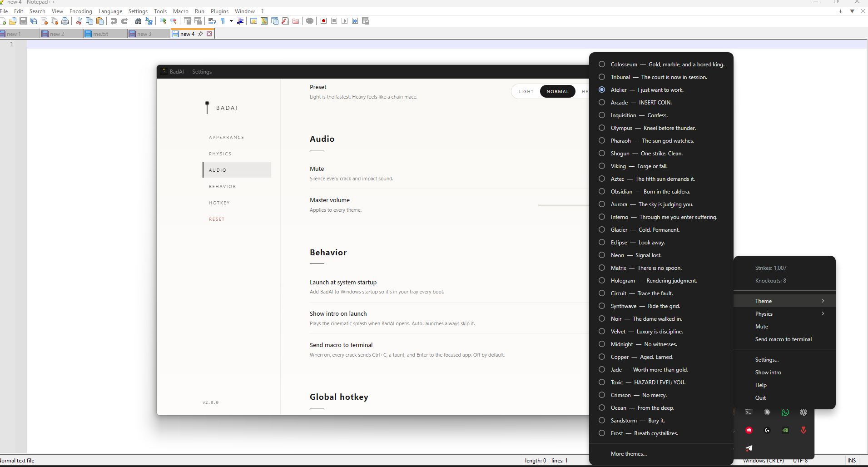Click the Zoom Out toolbar icon
Viewport: 868px width, 467px height.
[x=174, y=21]
